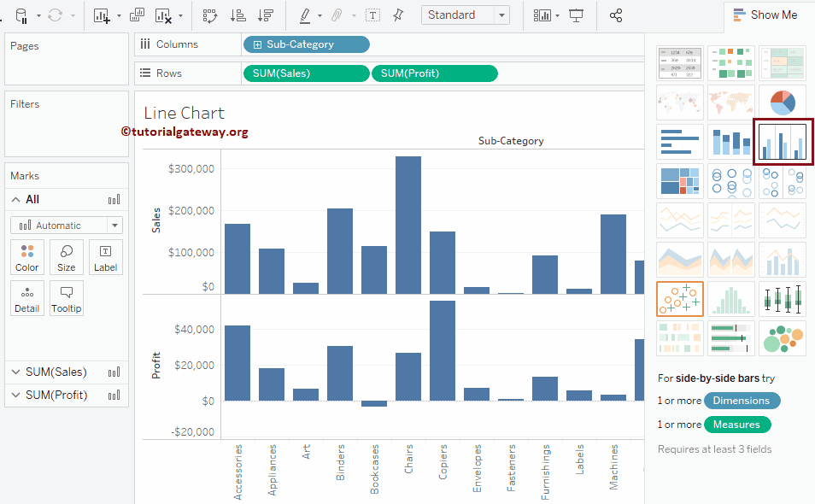This screenshot has width=815, height=504.
Task: Click the Presentation Mode icon
Action: [577, 15]
